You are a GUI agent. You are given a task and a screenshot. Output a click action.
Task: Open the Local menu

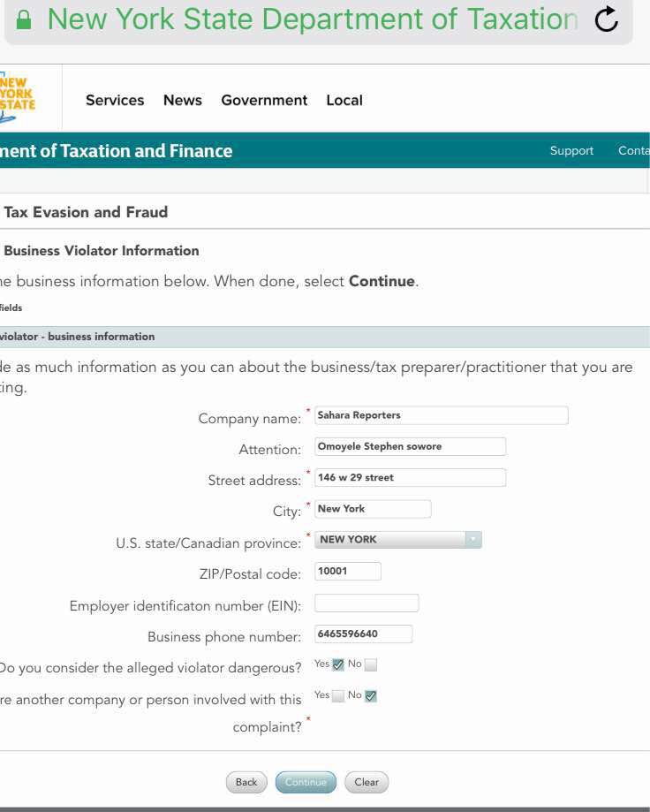(344, 100)
